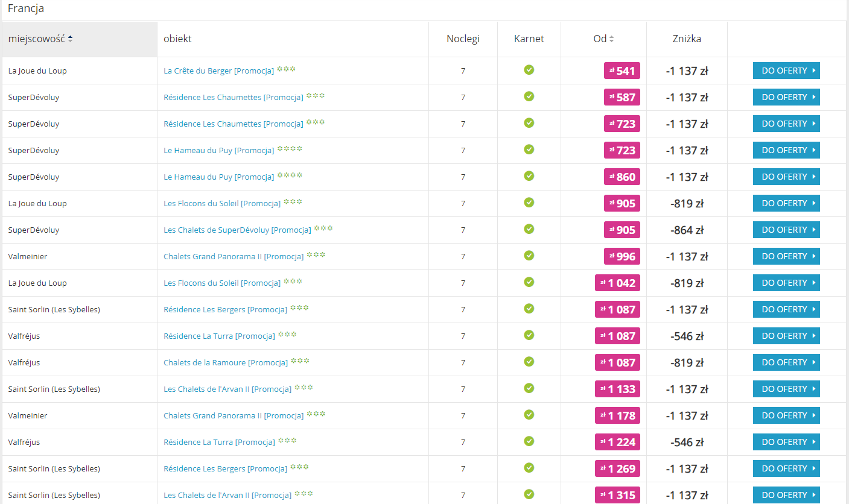Click the stars beside Les Chalets de SuperDévoluy

[x=323, y=229]
